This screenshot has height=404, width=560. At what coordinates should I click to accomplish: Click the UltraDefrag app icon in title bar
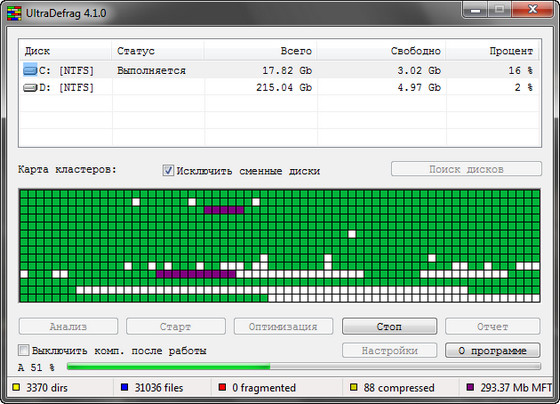pos(14,13)
